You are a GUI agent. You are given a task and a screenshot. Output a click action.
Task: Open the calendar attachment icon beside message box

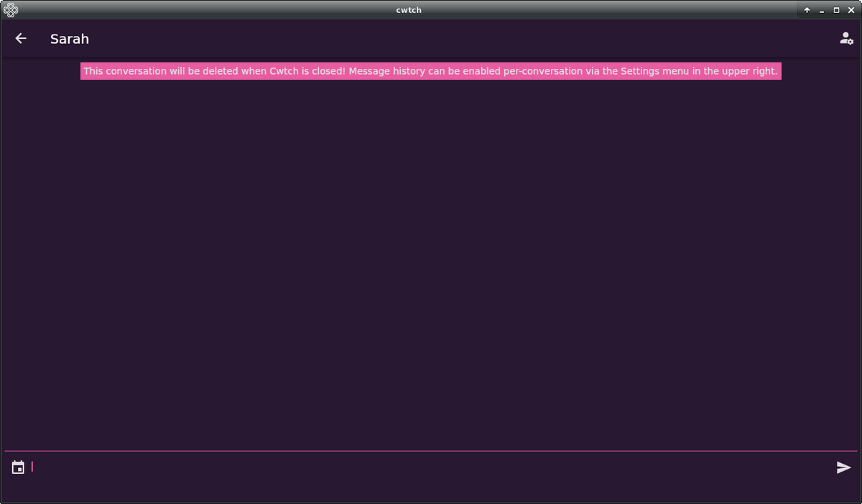point(19,467)
